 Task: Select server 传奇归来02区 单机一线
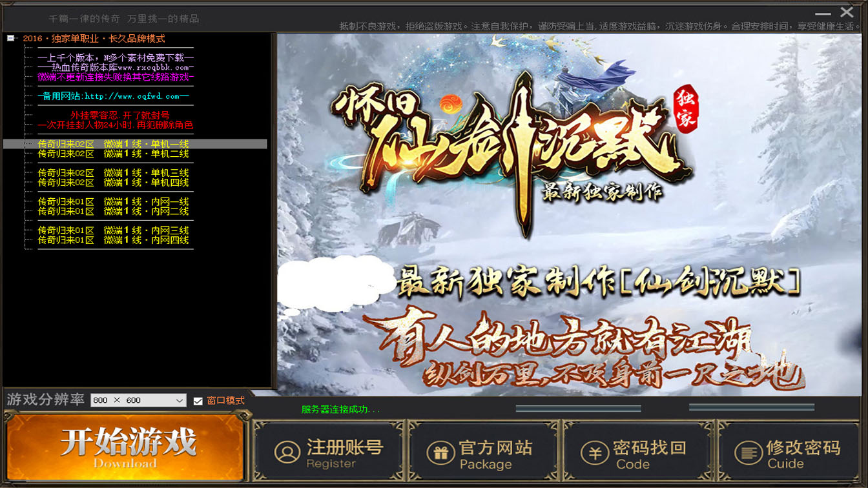[x=113, y=144]
